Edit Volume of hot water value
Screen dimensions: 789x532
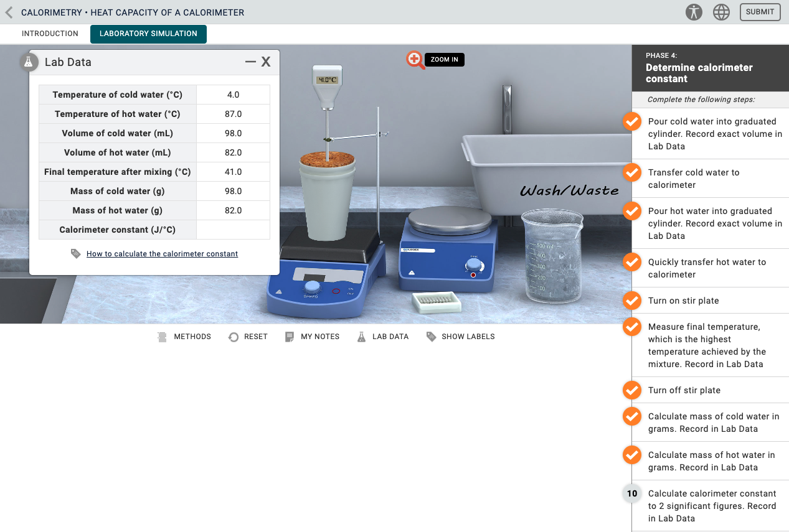tap(233, 152)
